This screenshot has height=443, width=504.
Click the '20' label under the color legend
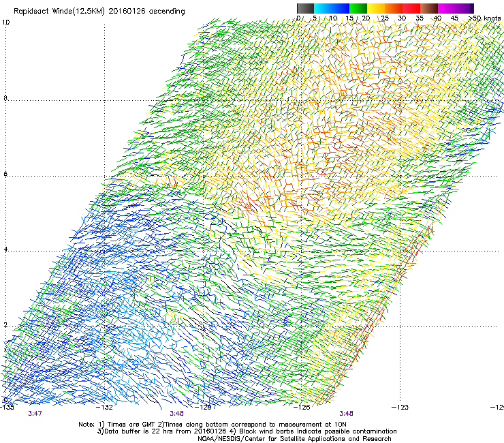366,18
